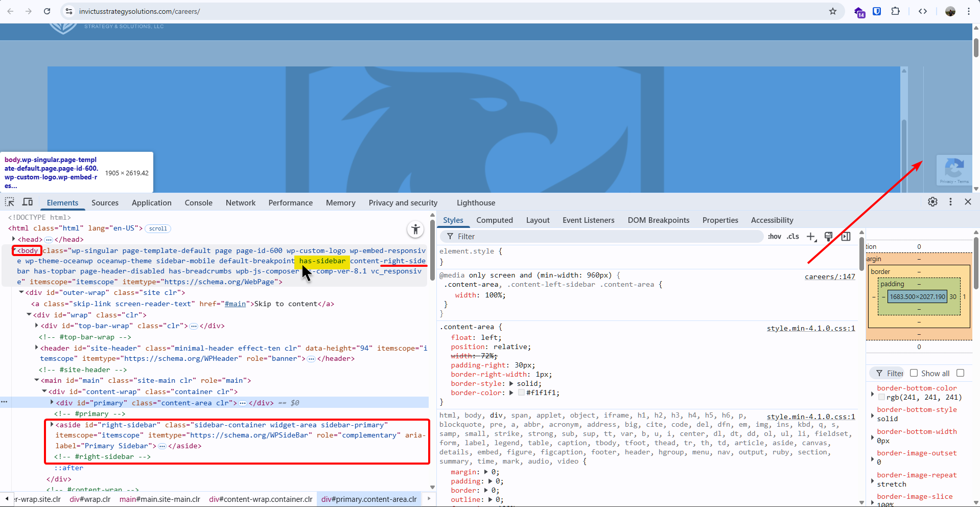Viewport: 980px width, 507px height.
Task: Expand the top-bar-wrap div node
Action: pos(37,325)
